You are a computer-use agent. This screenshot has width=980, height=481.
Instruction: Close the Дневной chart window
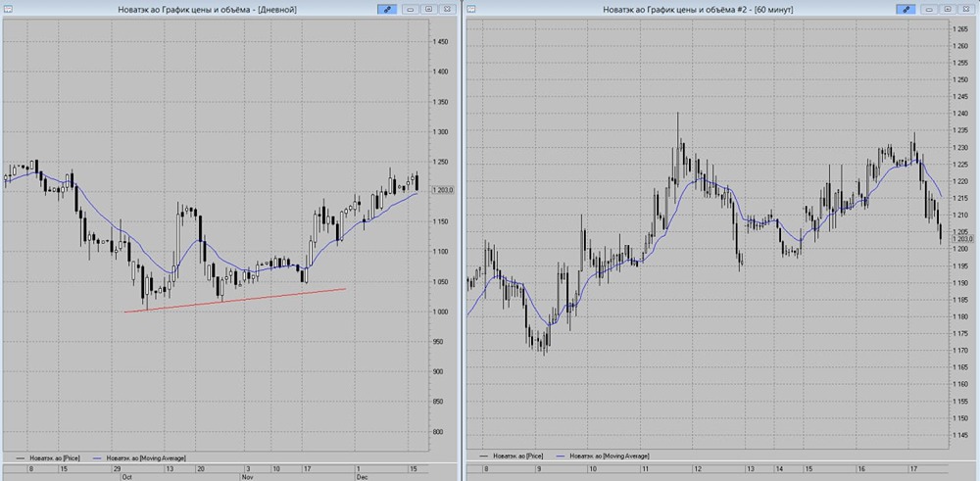(447, 9)
